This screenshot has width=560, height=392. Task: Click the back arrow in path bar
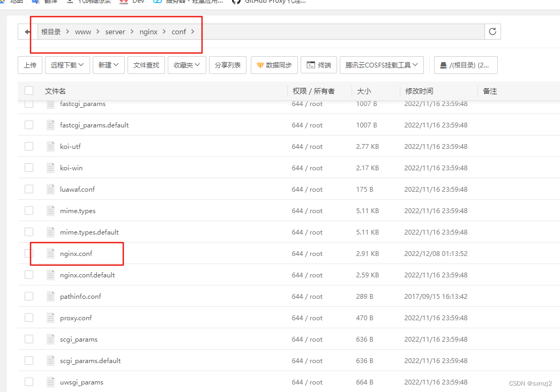(27, 32)
